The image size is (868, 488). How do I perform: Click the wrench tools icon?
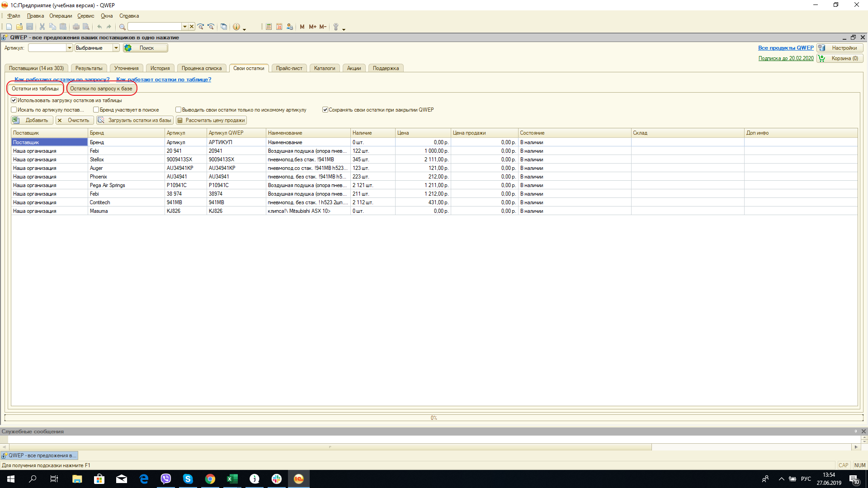(x=336, y=27)
